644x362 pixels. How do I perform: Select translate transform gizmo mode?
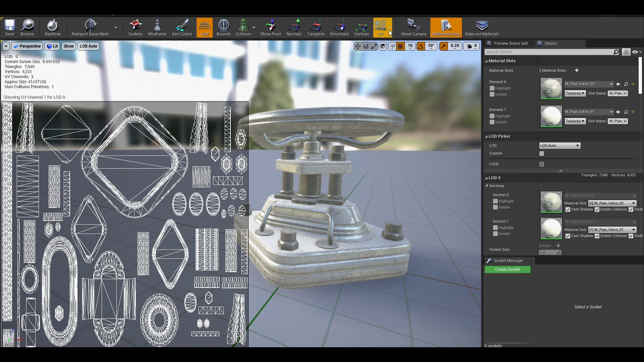358,46
